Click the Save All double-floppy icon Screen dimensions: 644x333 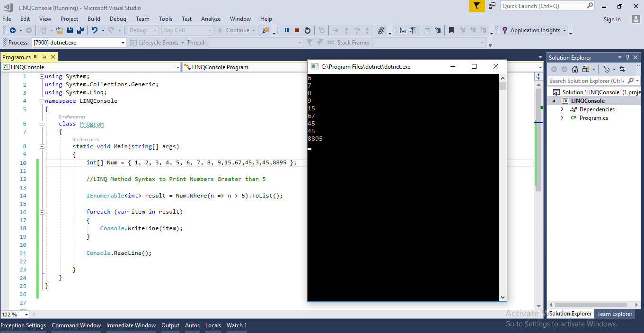point(80,30)
